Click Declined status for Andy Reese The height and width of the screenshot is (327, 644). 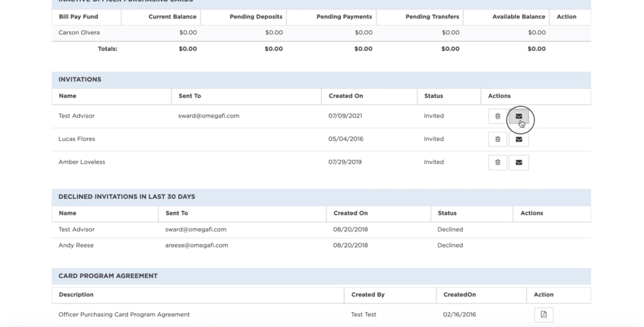pos(450,245)
